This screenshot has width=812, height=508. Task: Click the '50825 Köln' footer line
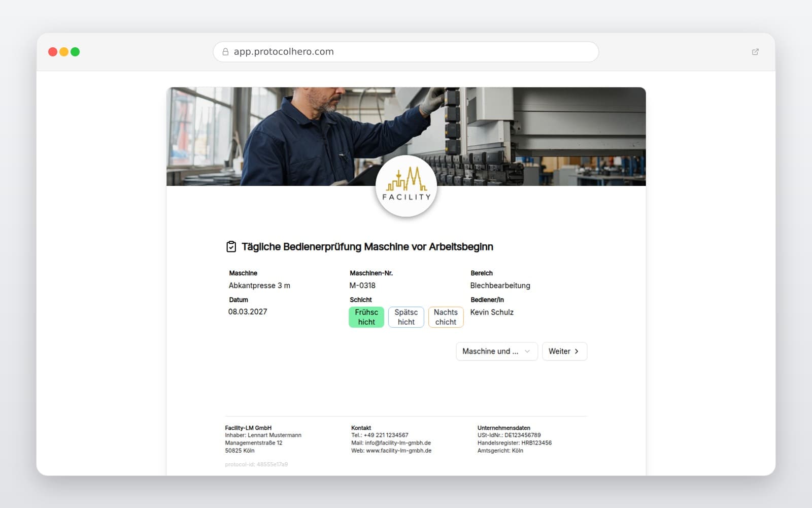pyautogui.click(x=240, y=451)
